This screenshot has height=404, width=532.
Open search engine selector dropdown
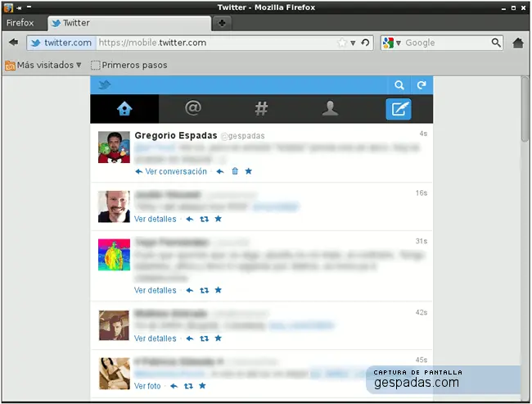coord(392,43)
